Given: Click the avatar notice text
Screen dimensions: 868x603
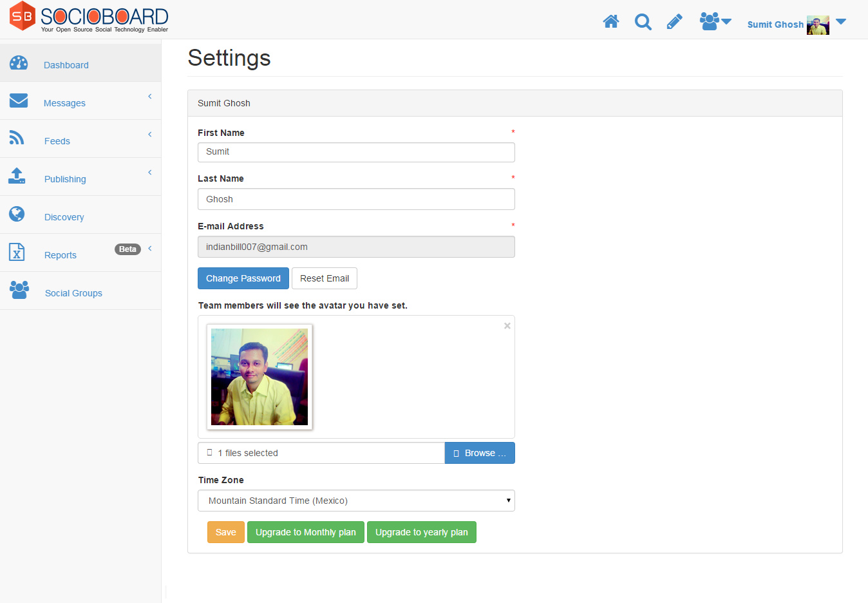Looking at the screenshot, I should pyautogui.click(x=303, y=305).
